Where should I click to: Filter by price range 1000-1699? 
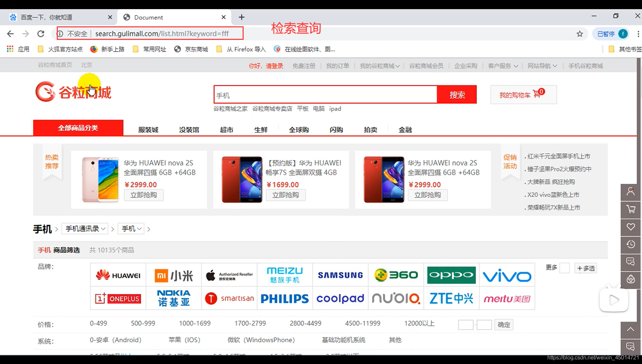(x=195, y=323)
